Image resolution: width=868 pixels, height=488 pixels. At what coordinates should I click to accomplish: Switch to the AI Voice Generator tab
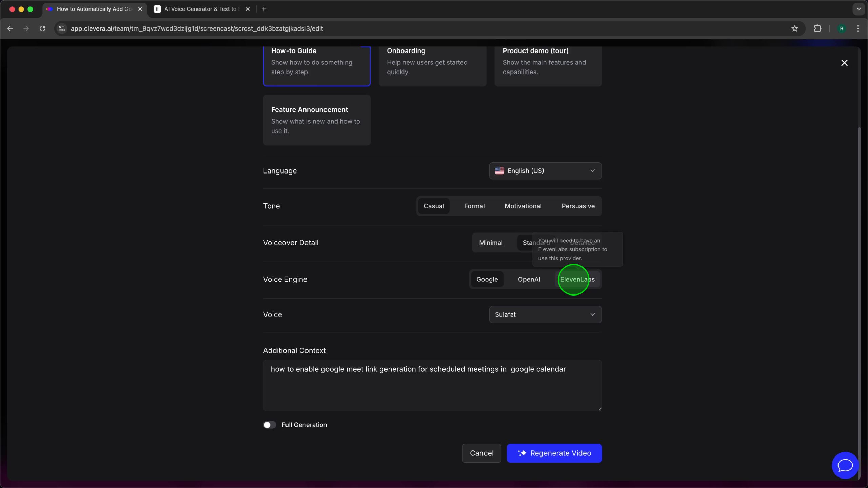tap(200, 9)
